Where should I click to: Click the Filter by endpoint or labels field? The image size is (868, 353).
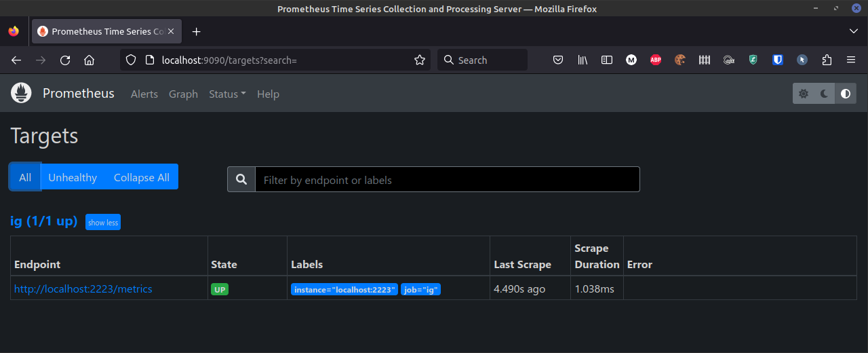[x=447, y=180]
